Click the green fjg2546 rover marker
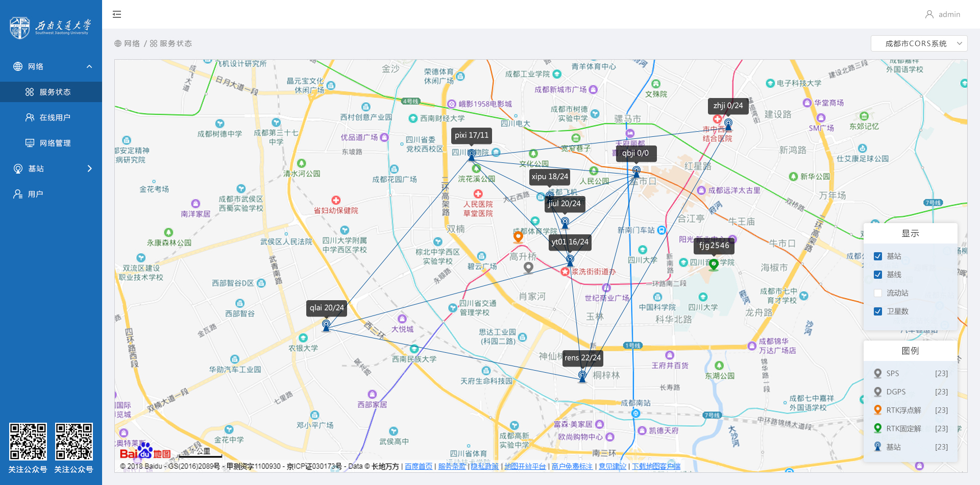The width and height of the screenshot is (980, 485). [x=714, y=264]
